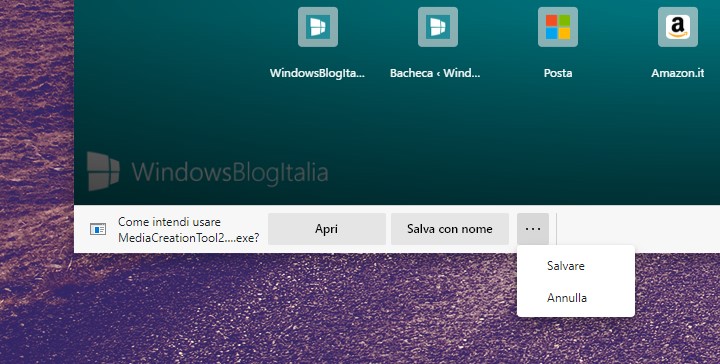Image resolution: width=720 pixels, height=364 pixels.
Task: Click the 'Posta' tile label
Action: [x=558, y=73]
